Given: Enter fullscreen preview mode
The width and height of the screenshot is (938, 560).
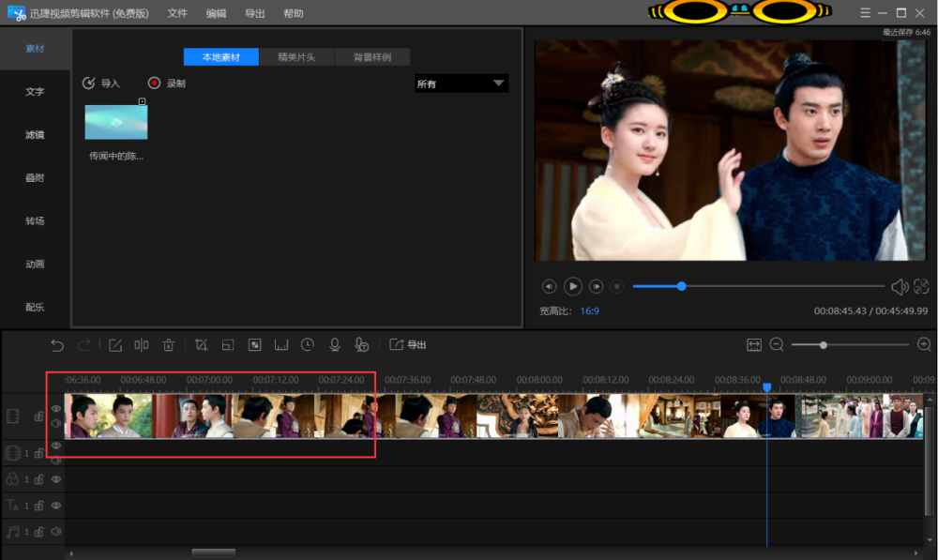Looking at the screenshot, I should (920, 287).
